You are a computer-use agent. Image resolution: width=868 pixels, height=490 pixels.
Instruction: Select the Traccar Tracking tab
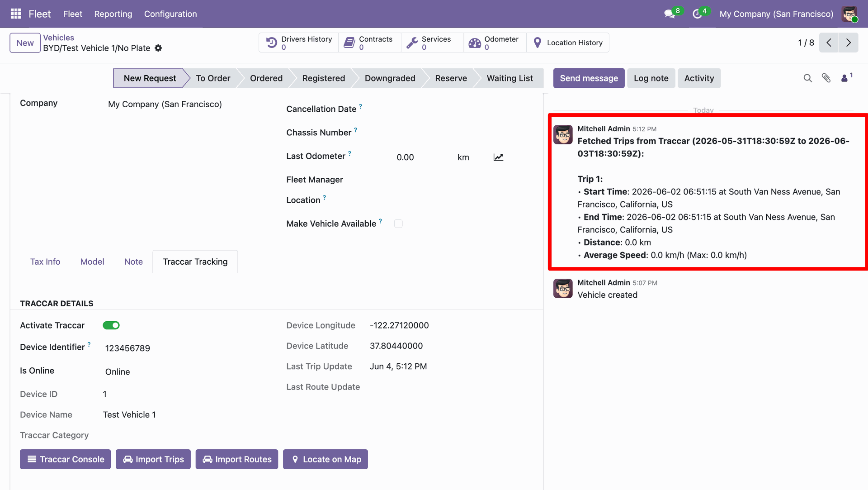(195, 262)
